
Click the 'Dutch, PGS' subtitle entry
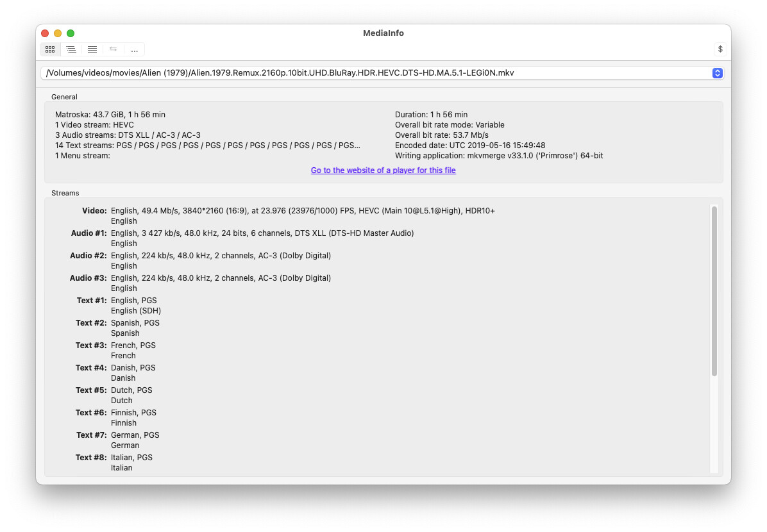click(131, 391)
